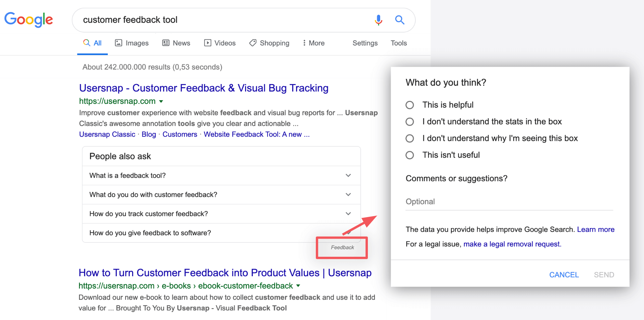
Task: Click the blue search magnifier icon
Action: pos(400,20)
